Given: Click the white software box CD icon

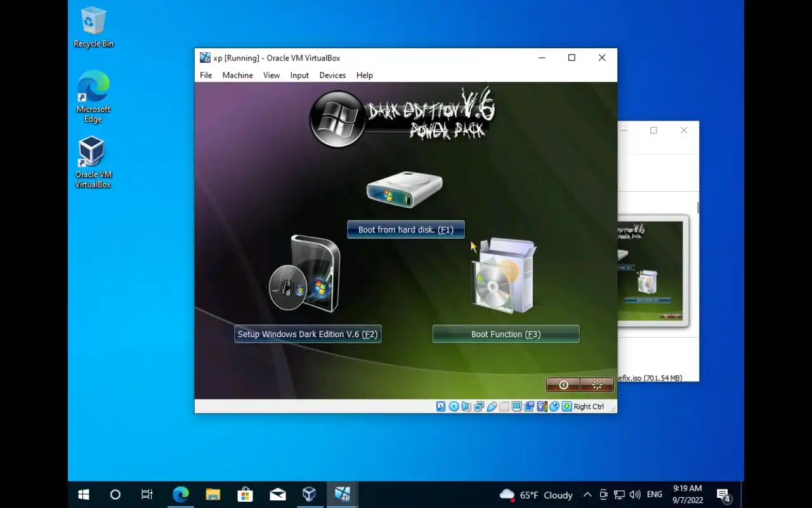Looking at the screenshot, I should pos(505,276).
